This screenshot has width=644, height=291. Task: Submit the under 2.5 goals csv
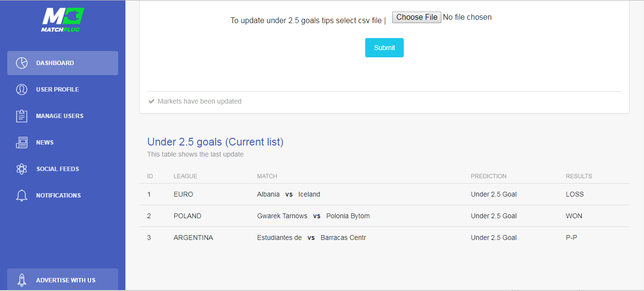click(x=384, y=48)
